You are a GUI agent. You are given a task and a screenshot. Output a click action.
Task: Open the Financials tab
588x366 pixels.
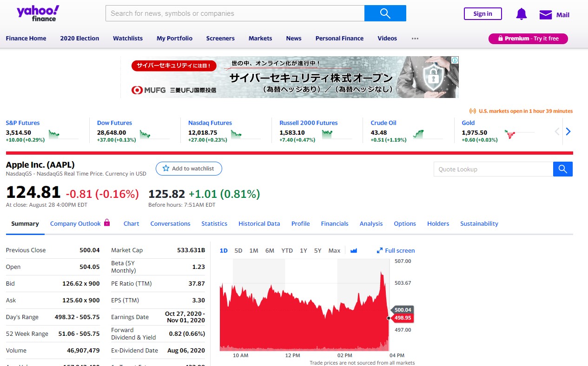(x=335, y=223)
